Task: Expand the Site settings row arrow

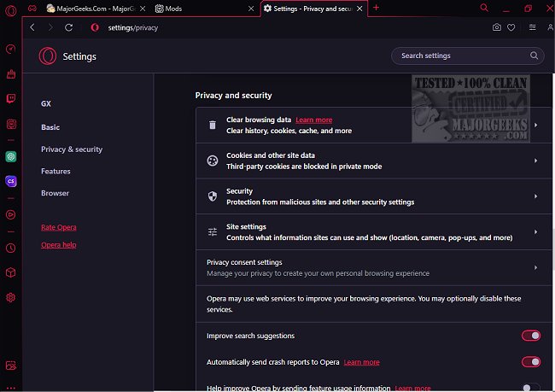Action: [536, 232]
